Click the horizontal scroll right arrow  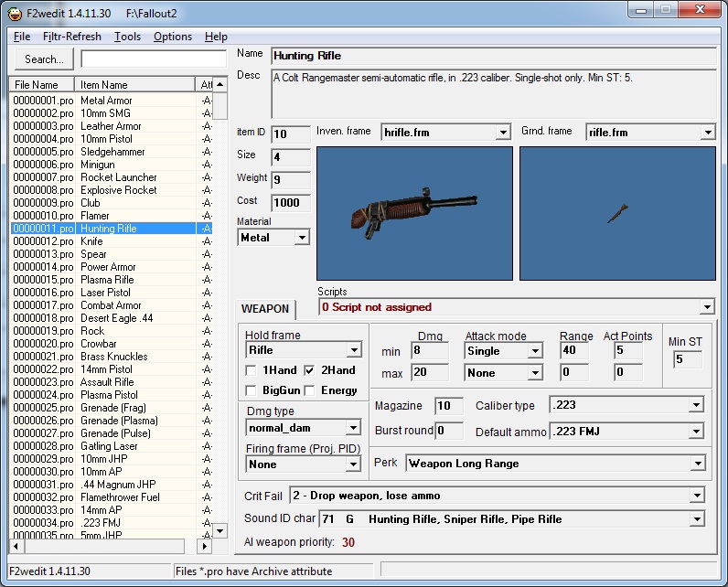[x=204, y=546]
